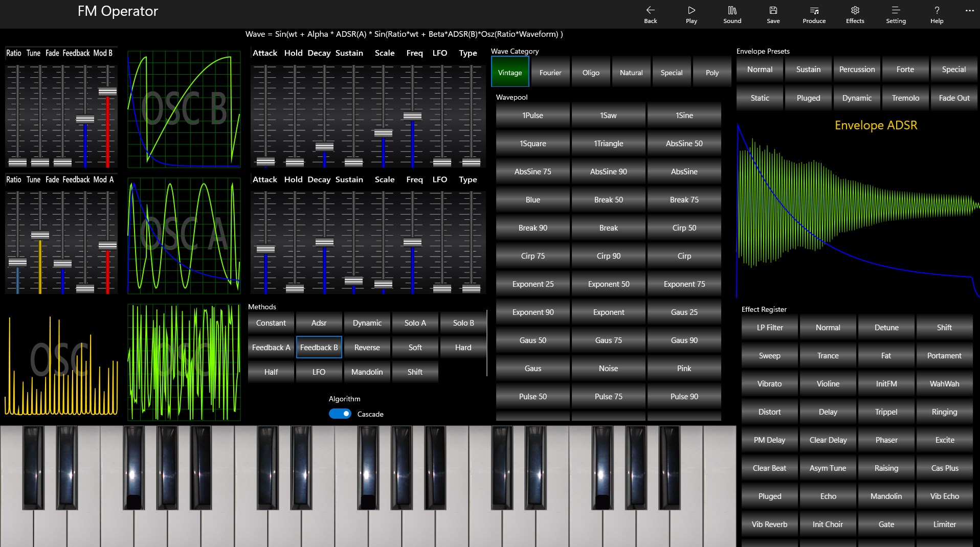
Task: Apply the Percussion envelope preset
Action: 856,69
